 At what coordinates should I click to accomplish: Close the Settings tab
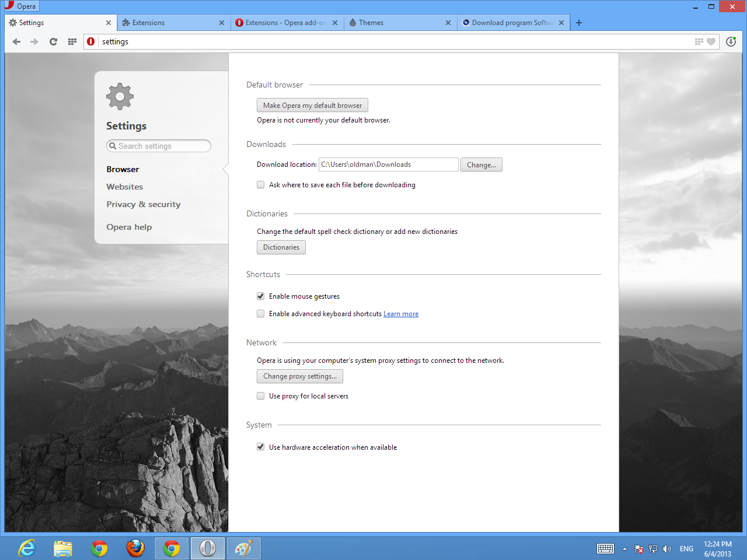[x=109, y=23]
